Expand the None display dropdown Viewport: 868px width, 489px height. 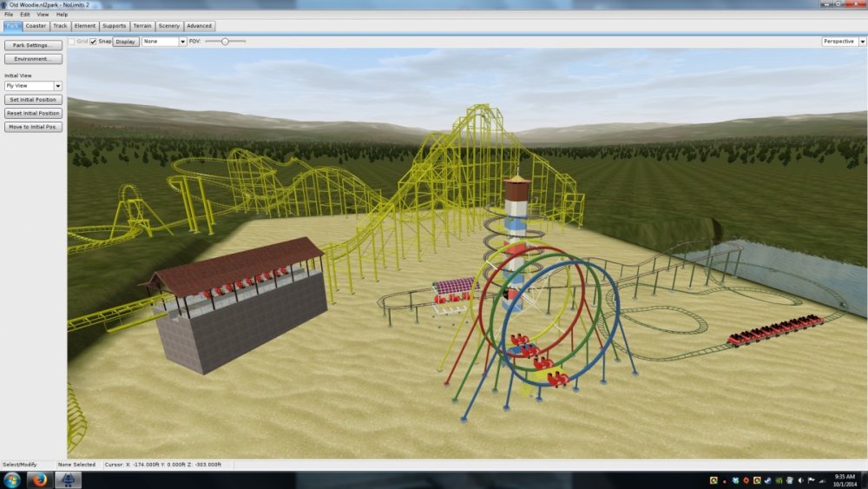tap(164, 41)
